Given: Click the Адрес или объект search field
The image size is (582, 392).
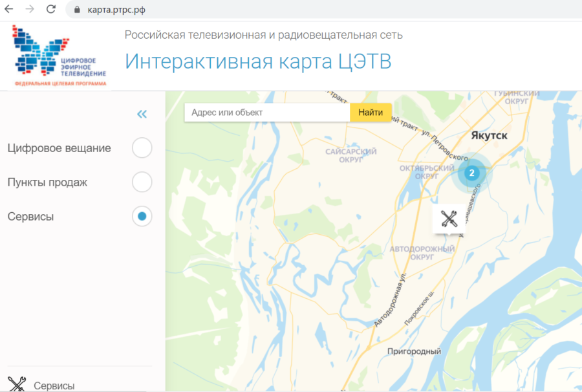Looking at the screenshot, I should point(267,113).
